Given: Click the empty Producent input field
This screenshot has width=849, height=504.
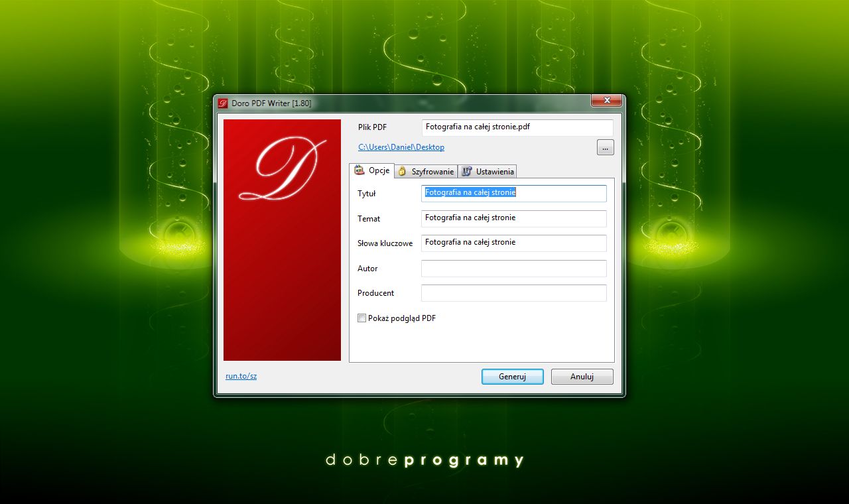Looking at the screenshot, I should 514,293.
